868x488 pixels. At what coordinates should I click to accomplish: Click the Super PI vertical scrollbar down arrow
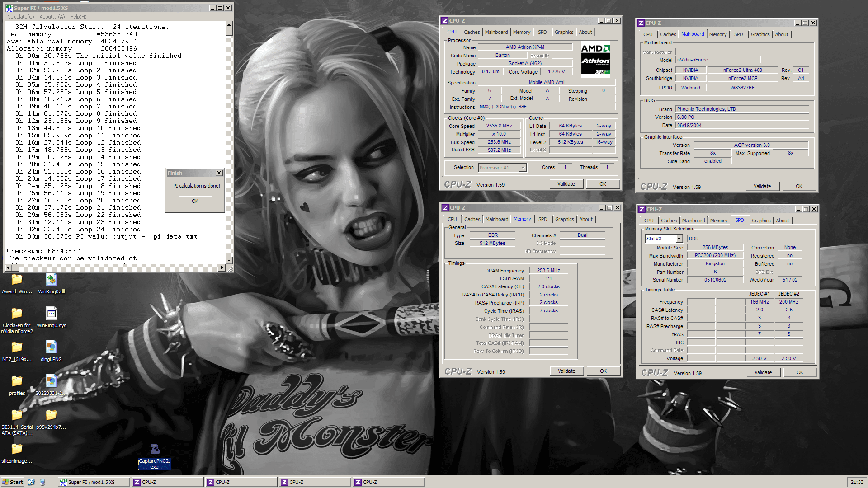[229, 260]
